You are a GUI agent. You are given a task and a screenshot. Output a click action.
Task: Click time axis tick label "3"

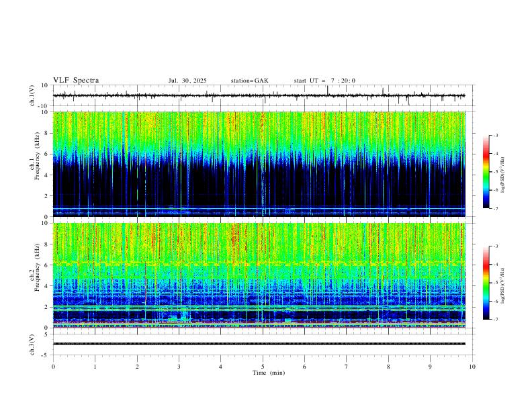pos(179,367)
